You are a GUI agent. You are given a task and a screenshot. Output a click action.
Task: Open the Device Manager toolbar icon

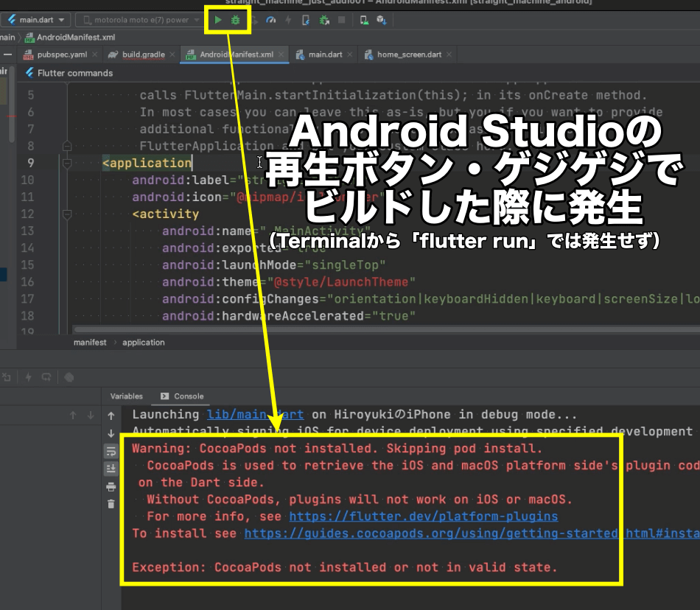pyautogui.click(x=364, y=20)
